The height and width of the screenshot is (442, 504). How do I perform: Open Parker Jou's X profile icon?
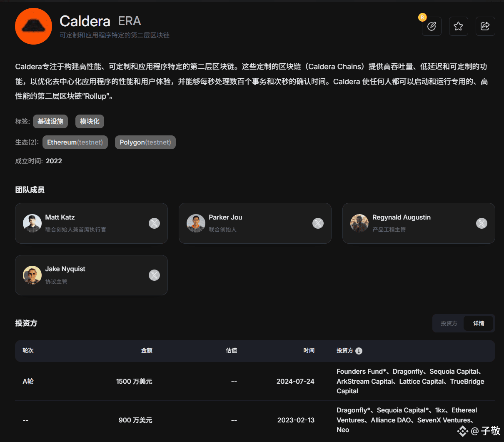pyautogui.click(x=318, y=223)
